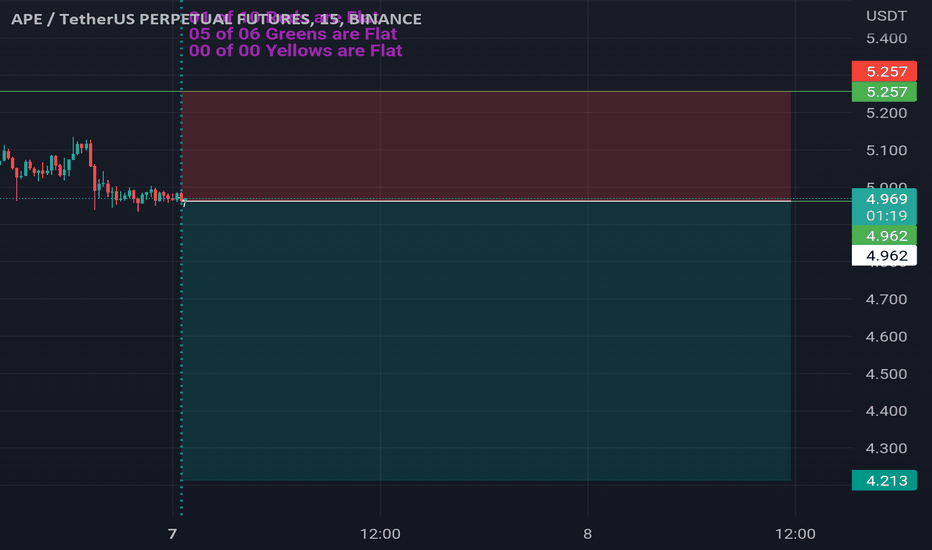Click the white 4.962 entry price label
The height and width of the screenshot is (550, 932).
coord(884,256)
